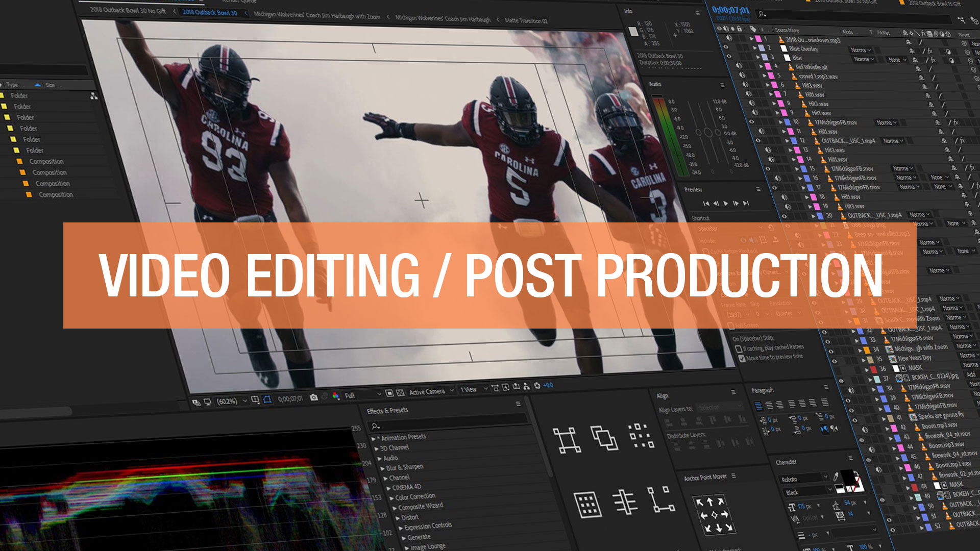
Task: Expand the Blur & Sharpen effects category
Action: pyautogui.click(x=383, y=468)
